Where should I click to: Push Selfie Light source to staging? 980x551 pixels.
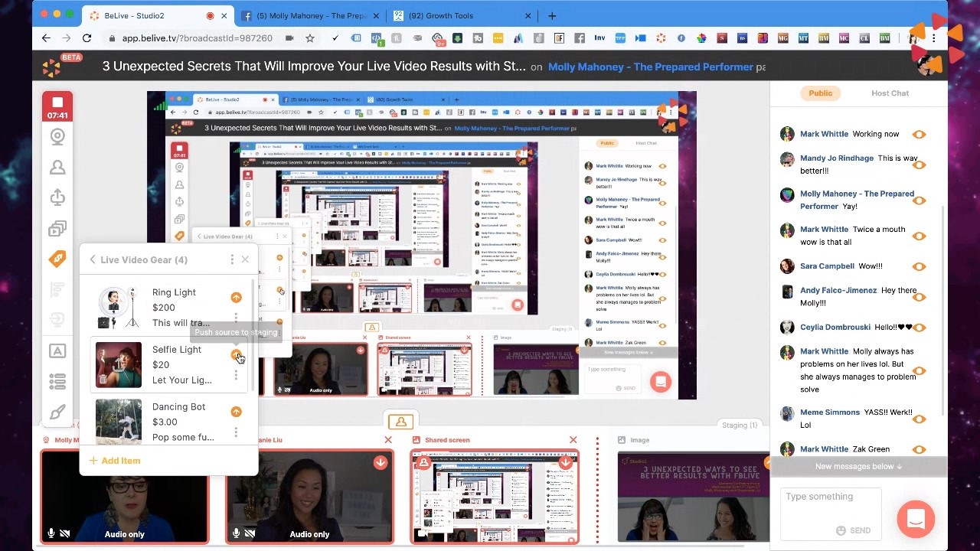(x=236, y=354)
